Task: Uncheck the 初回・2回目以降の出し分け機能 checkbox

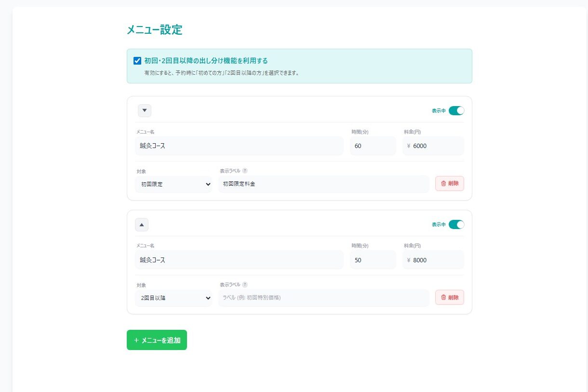Action: click(137, 61)
